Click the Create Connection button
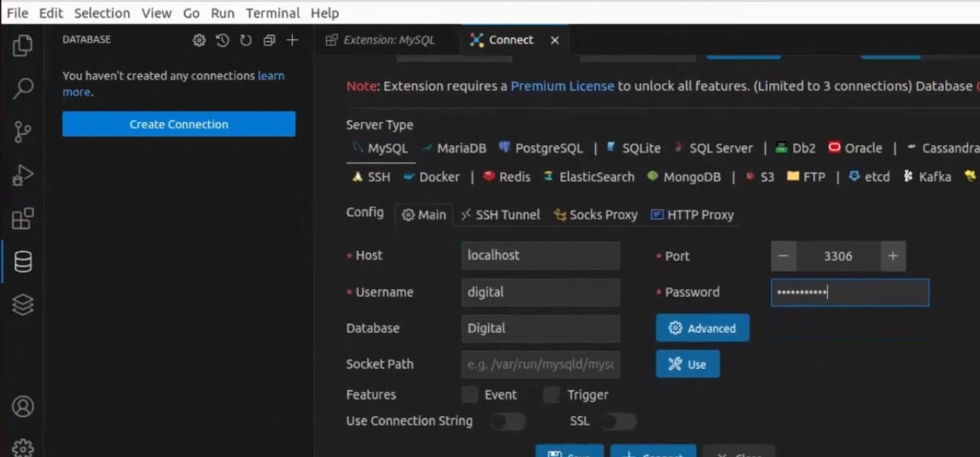This screenshot has width=980, height=457. click(x=179, y=124)
